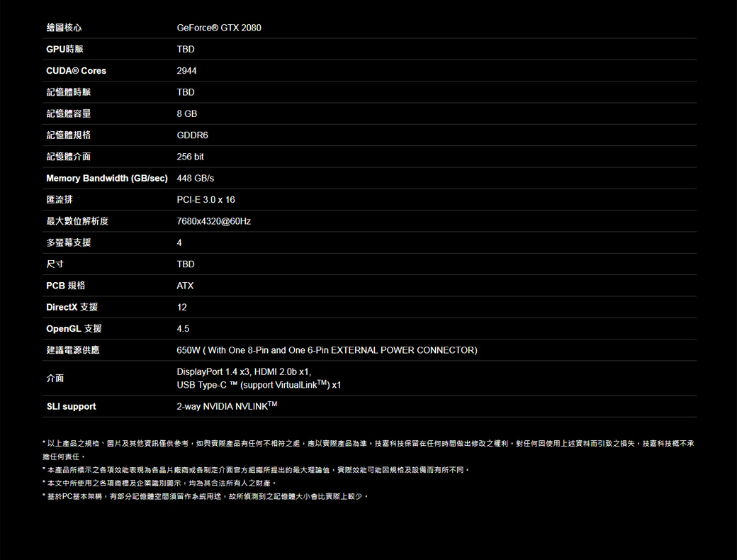Click the 256 bit value
737x560 pixels.
190,157
